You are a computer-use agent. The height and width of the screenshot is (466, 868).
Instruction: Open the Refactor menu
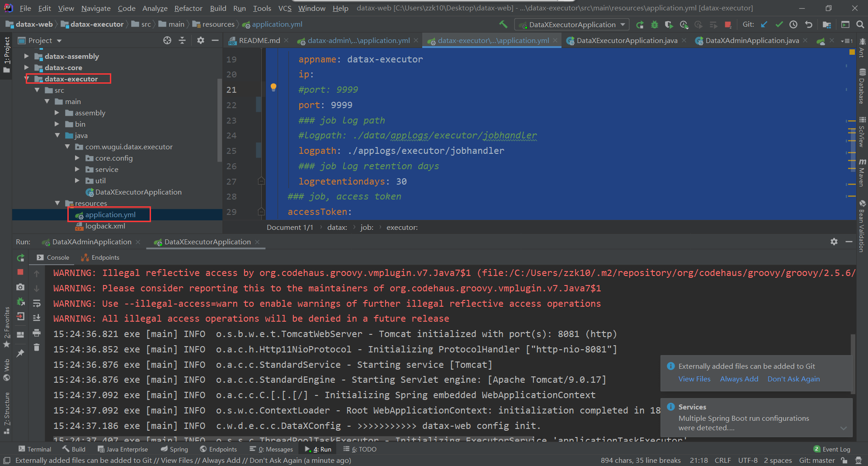(x=188, y=8)
